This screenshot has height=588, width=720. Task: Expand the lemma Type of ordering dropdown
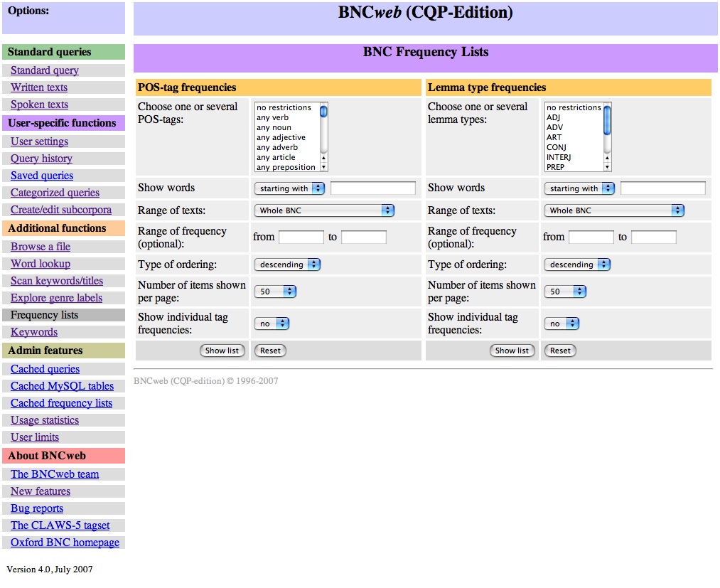coord(576,264)
